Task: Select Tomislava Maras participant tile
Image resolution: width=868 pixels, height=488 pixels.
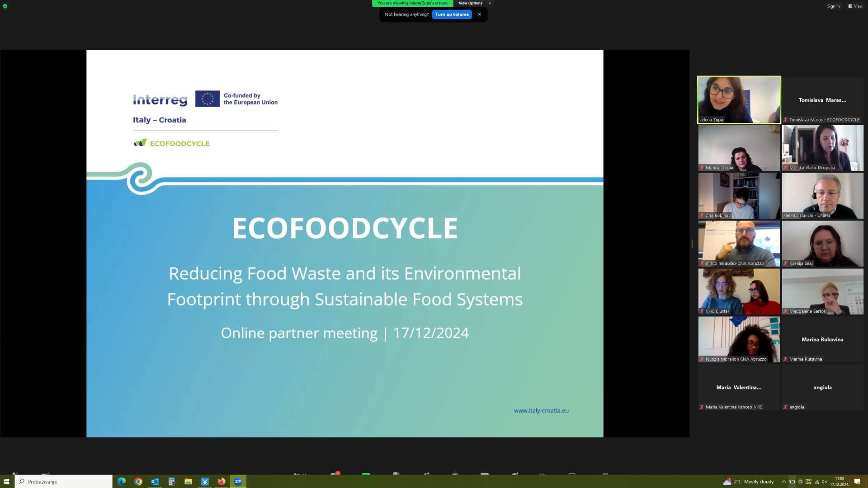Action: [822, 99]
